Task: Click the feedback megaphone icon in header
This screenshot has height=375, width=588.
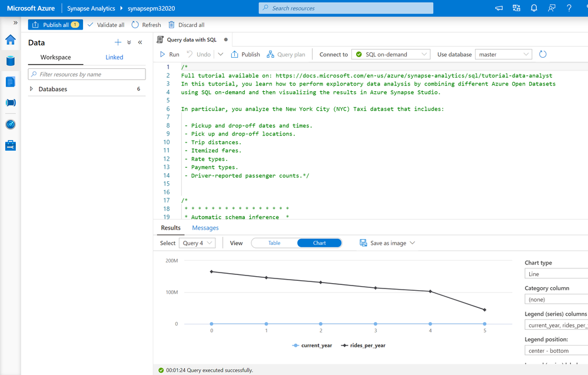Action: [499, 8]
